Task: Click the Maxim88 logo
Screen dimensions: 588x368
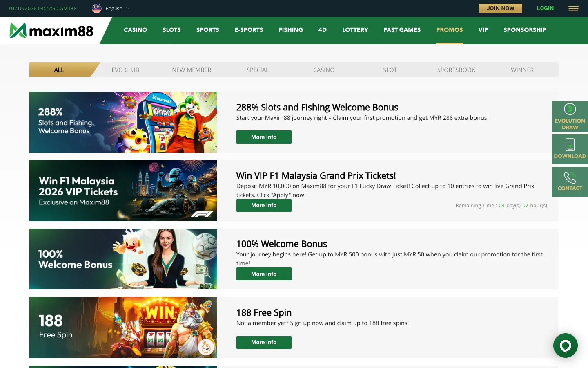Action: click(x=51, y=31)
